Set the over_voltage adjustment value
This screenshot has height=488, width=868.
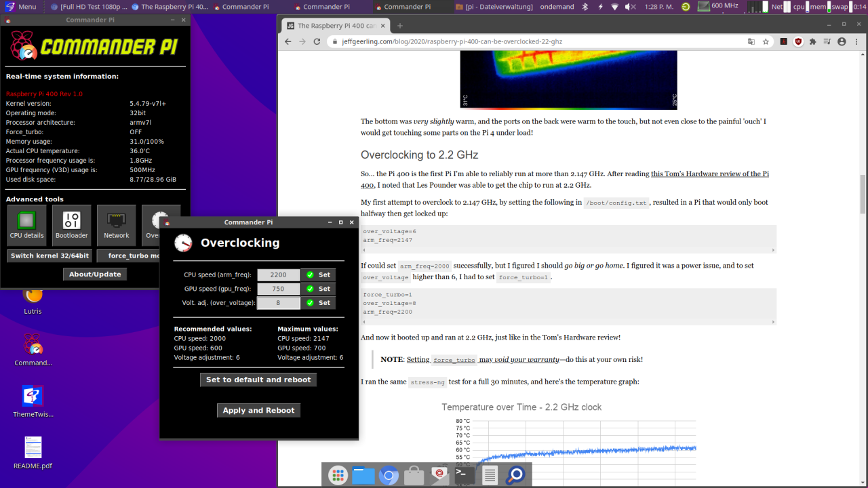[x=319, y=303]
